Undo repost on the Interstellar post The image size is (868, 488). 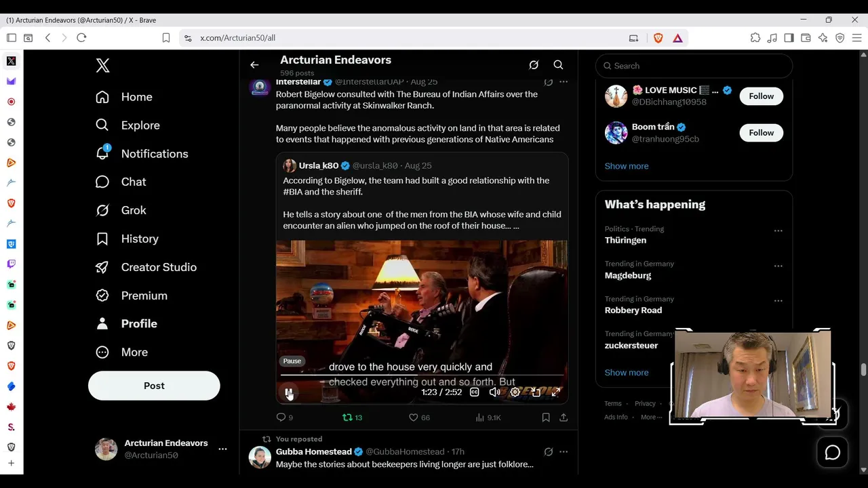pyautogui.click(x=353, y=418)
